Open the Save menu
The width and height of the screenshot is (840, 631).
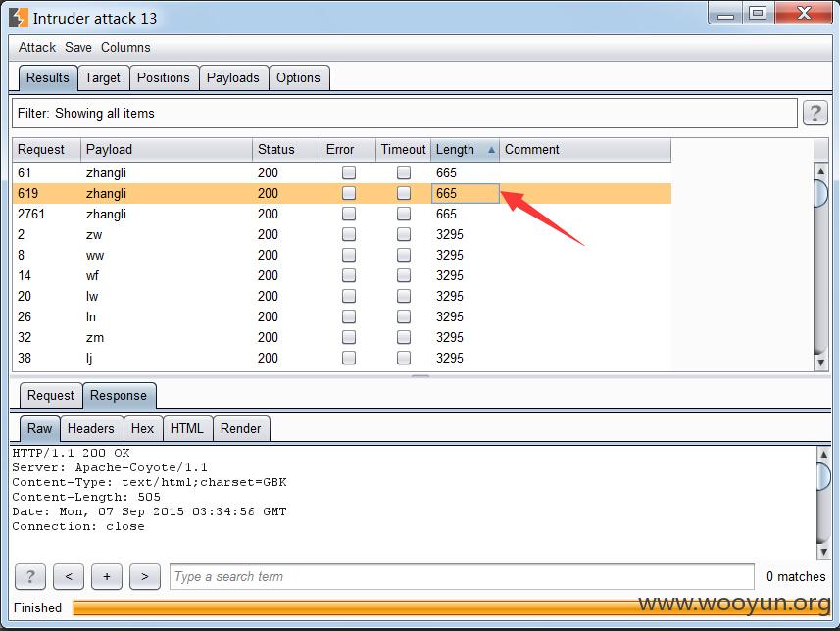[x=78, y=48]
